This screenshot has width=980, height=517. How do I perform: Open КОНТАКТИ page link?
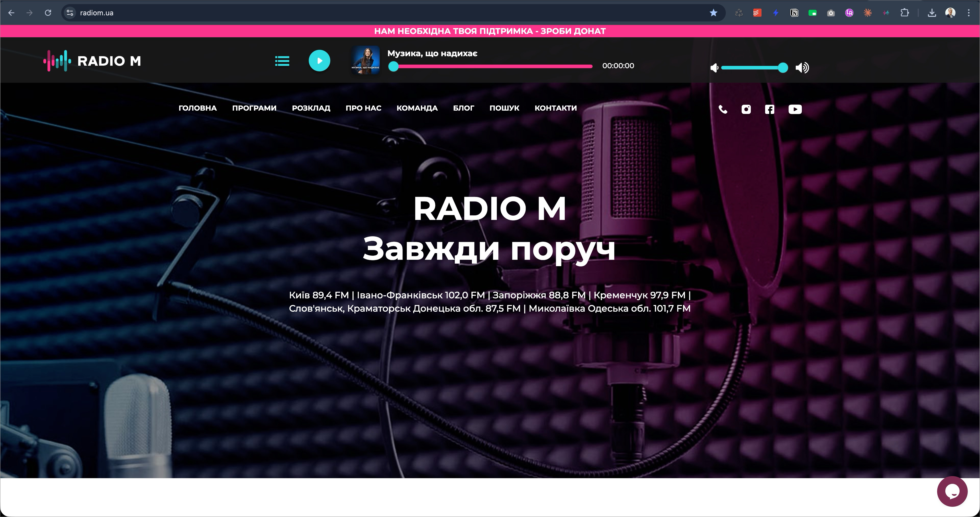[x=555, y=108]
